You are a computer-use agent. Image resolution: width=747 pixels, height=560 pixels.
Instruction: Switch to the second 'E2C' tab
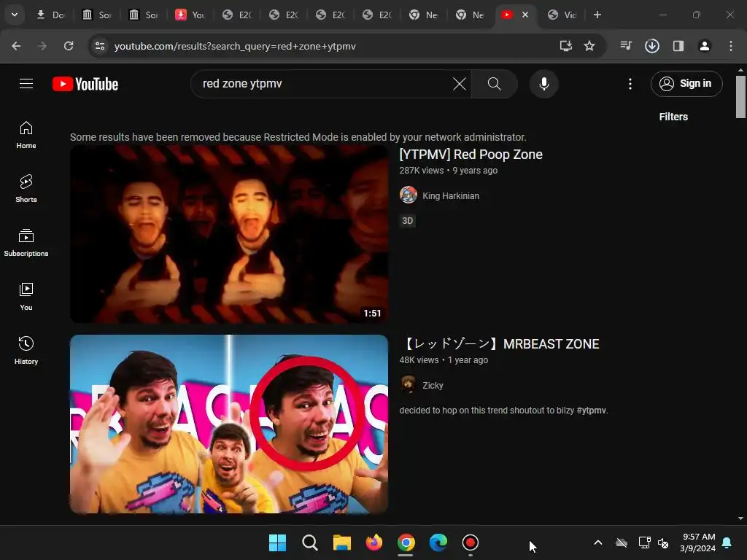click(x=284, y=15)
